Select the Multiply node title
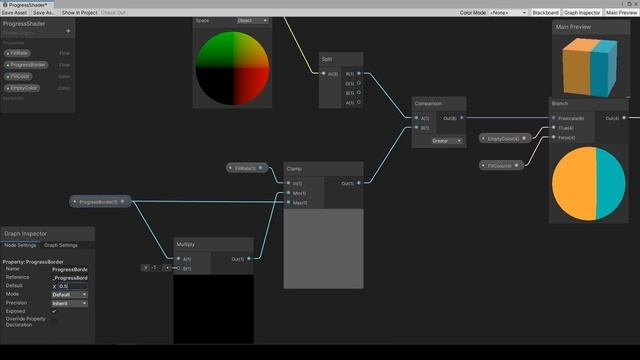 pyautogui.click(x=186, y=244)
